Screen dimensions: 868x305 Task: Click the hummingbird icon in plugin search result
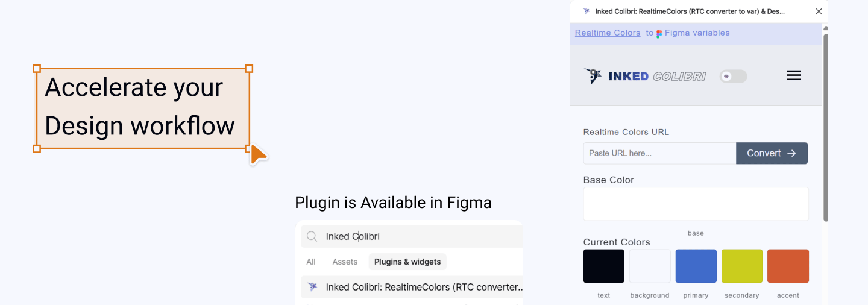312,287
